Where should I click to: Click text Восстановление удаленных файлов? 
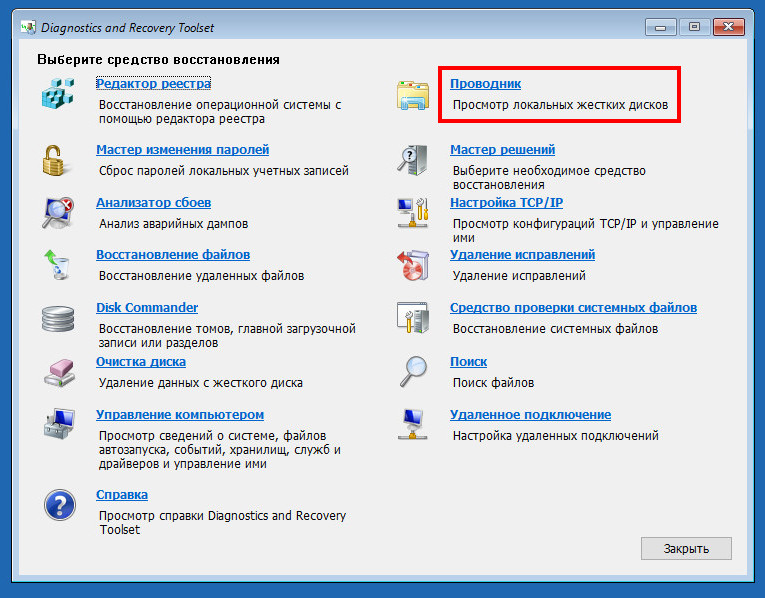(201, 276)
